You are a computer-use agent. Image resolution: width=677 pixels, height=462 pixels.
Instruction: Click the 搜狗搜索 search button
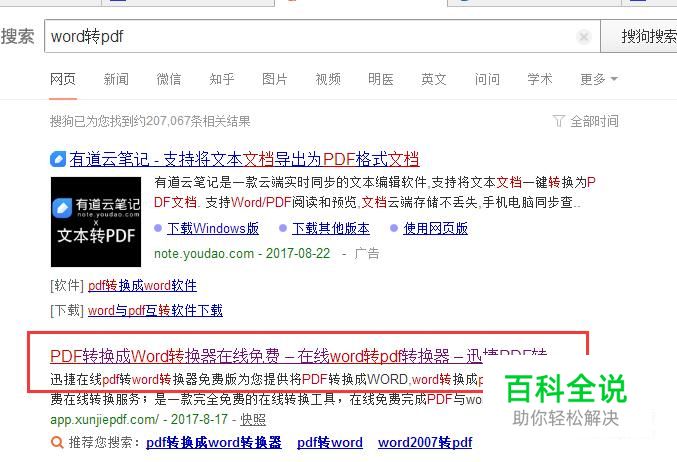tap(639, 36)
